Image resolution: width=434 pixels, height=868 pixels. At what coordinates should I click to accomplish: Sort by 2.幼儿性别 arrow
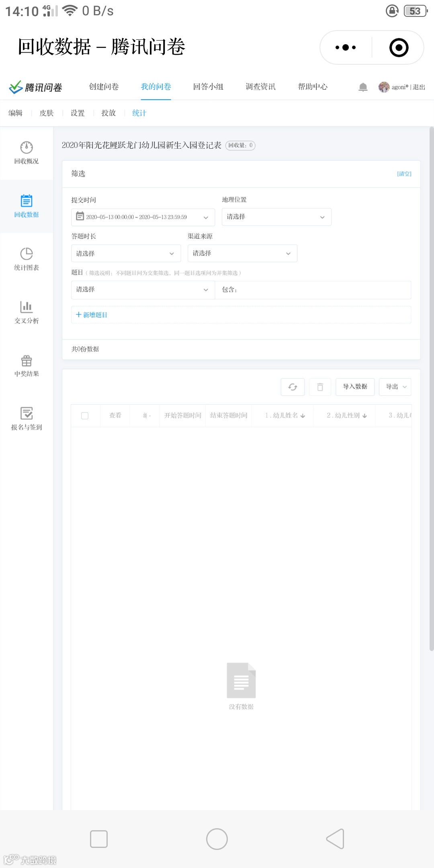click(x=364, y=416)
